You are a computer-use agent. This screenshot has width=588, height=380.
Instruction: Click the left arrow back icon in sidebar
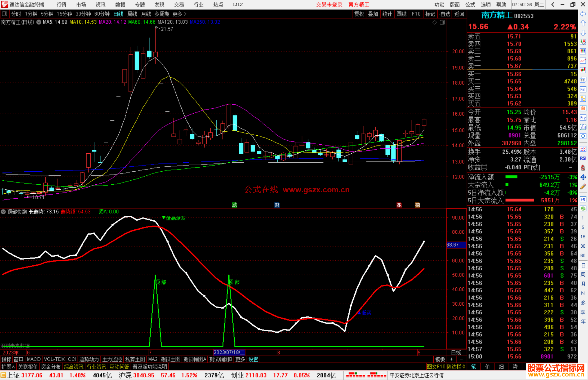pyautogui.click(x=583, y=14)
